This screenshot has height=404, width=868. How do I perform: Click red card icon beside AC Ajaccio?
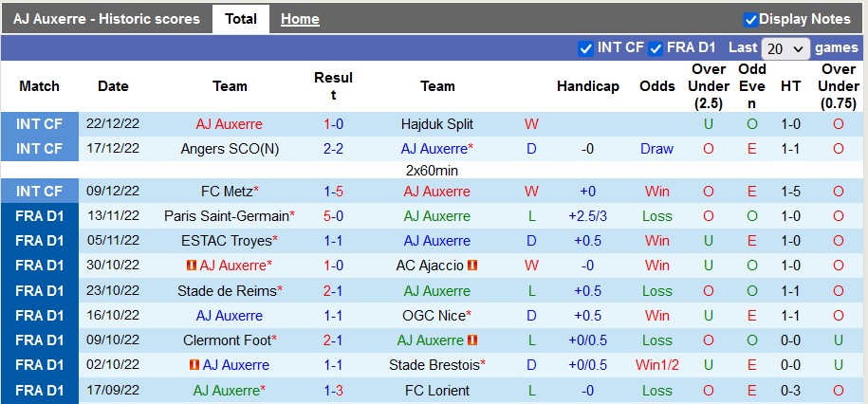click(x=472, y=266)
